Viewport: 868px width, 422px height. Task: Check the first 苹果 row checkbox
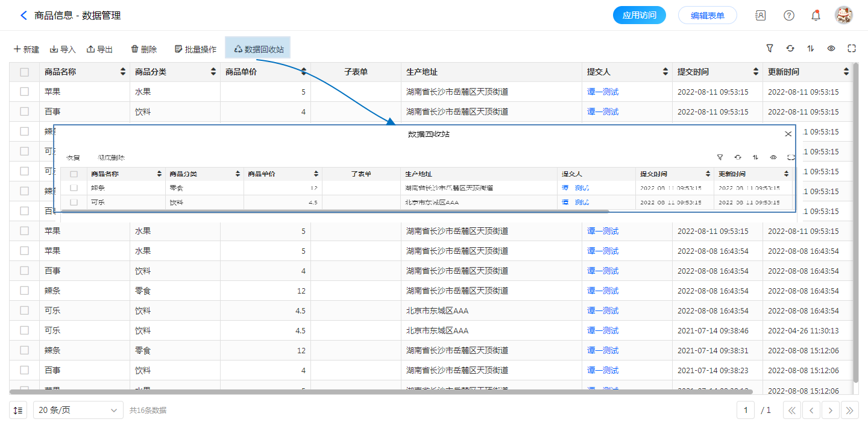25,92
